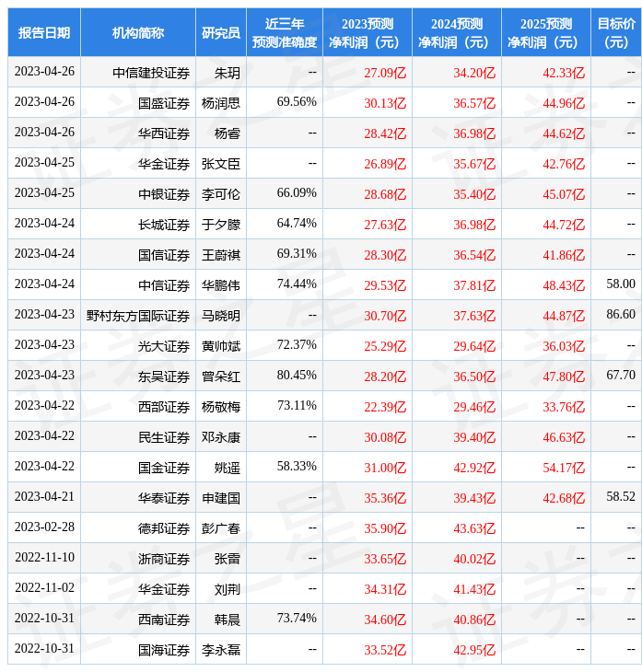Select the 80.45% accuracy cell

pos(297,375)
